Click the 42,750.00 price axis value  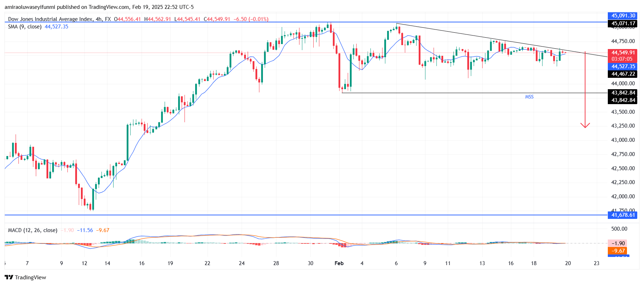coord(623,154)
